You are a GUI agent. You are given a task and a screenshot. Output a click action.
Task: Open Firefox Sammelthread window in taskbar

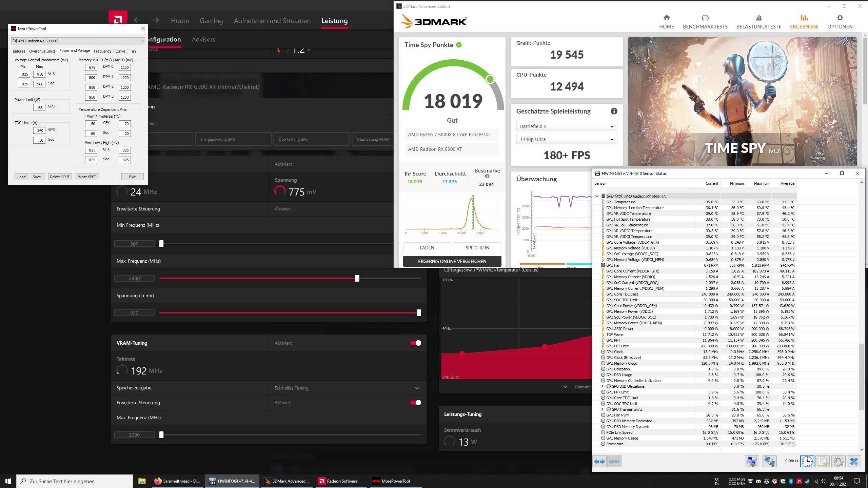coord(177,481)
